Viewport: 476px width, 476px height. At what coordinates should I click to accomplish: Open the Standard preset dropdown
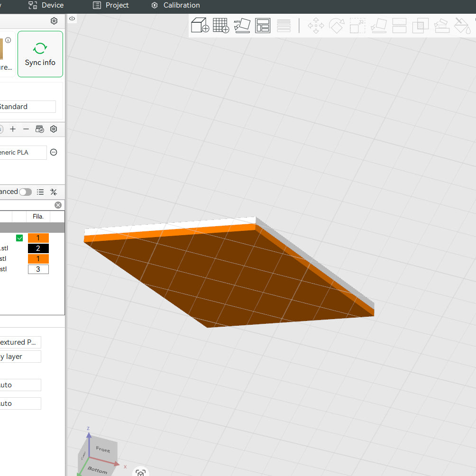click(27, 107)
